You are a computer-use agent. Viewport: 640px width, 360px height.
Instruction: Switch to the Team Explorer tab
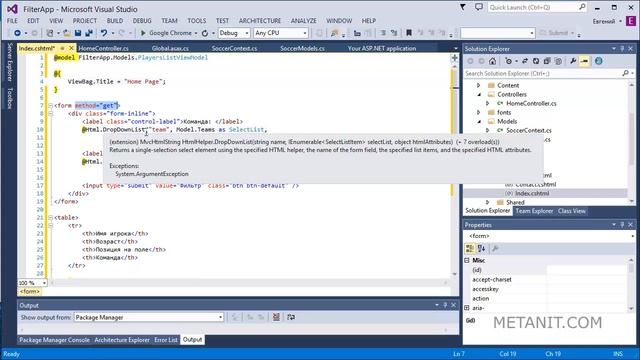pyautogui.click(x=534, y=211)
